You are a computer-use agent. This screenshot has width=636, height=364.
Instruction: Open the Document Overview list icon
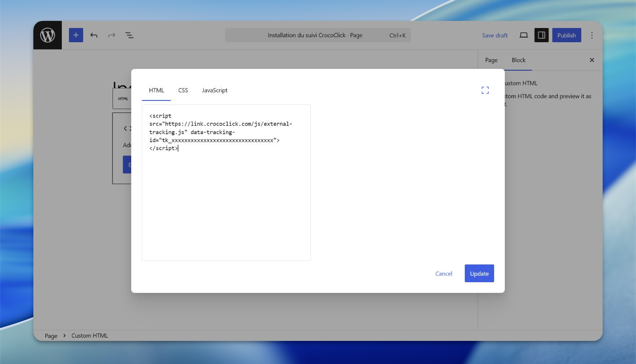tap(129, 35)
